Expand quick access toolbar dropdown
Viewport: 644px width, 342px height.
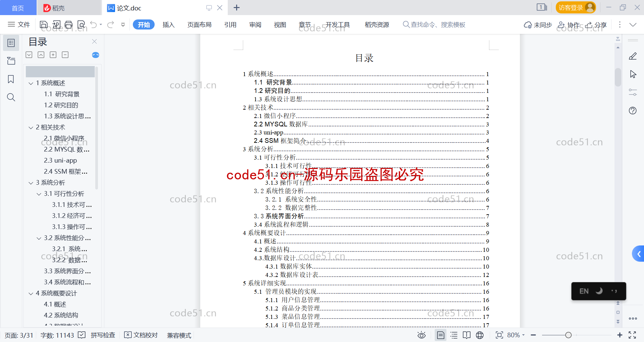point(123,24)
